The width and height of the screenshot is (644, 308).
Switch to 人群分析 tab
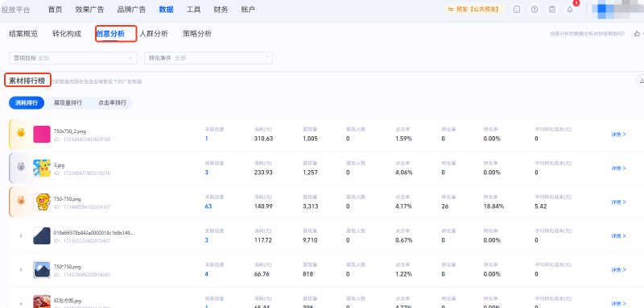pos(154,34)
